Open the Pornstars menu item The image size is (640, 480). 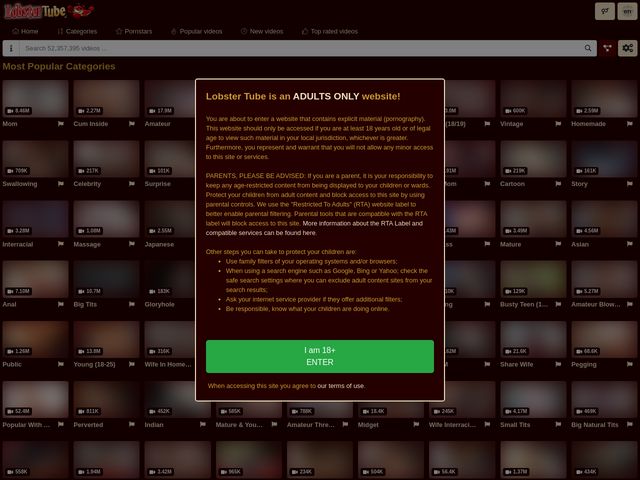tap(134, 31)
